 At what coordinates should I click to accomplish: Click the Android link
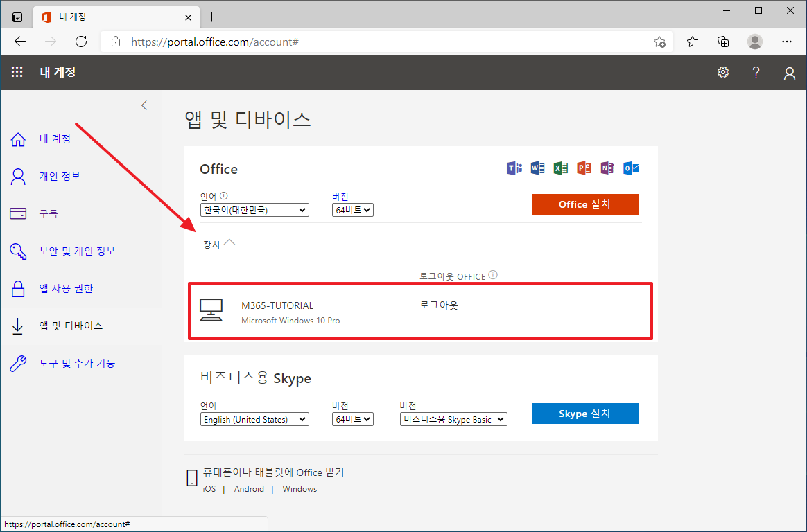tap(249, 489)
